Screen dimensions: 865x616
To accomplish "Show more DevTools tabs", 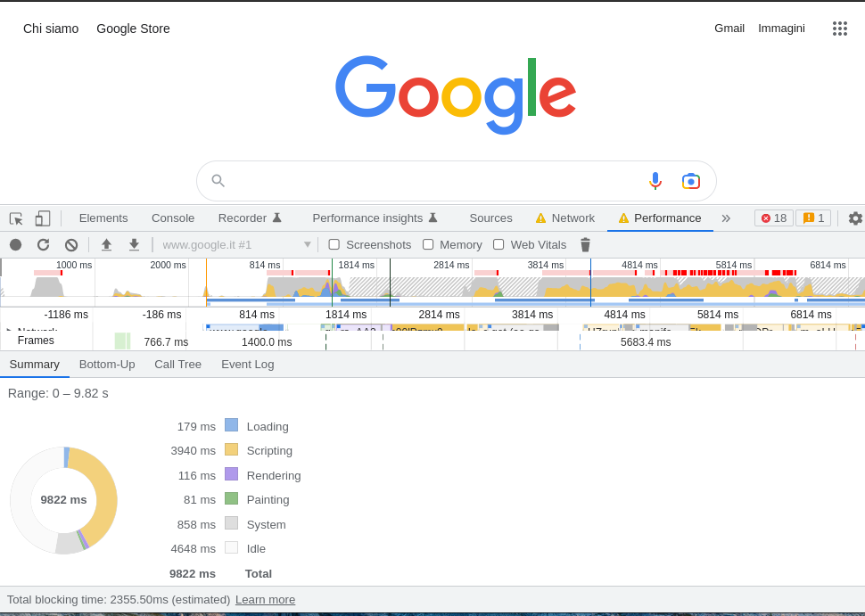I will tap(726, 218).
